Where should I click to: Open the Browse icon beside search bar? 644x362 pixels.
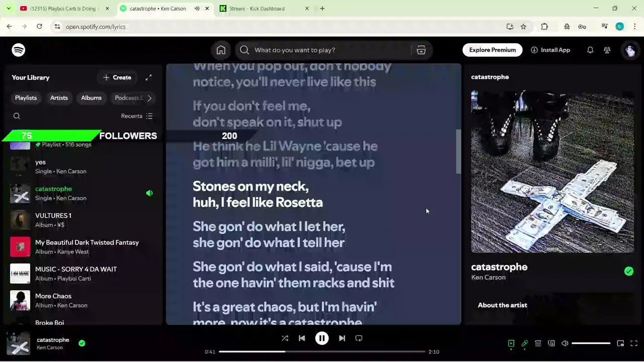click(x=421, y=50)
